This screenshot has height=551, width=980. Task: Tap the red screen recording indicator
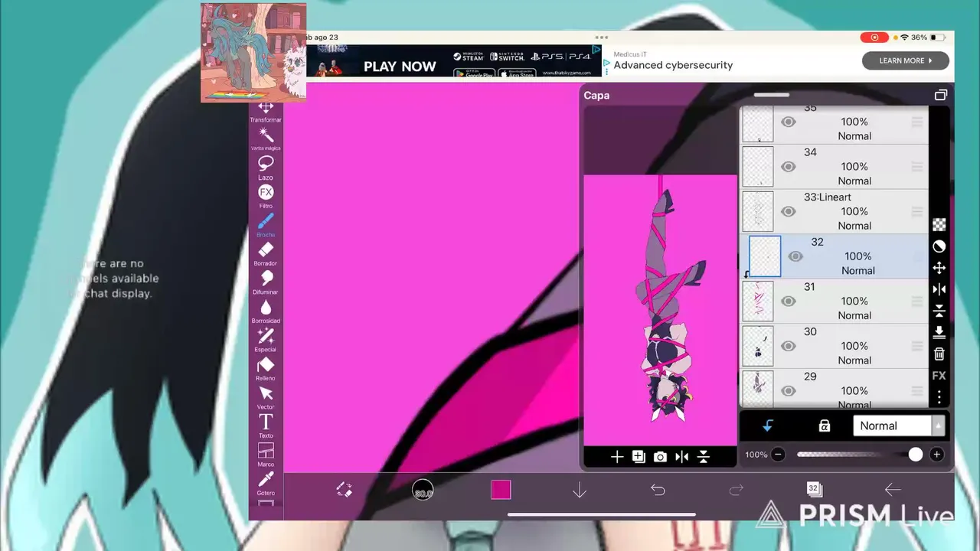tap(874, 37)
